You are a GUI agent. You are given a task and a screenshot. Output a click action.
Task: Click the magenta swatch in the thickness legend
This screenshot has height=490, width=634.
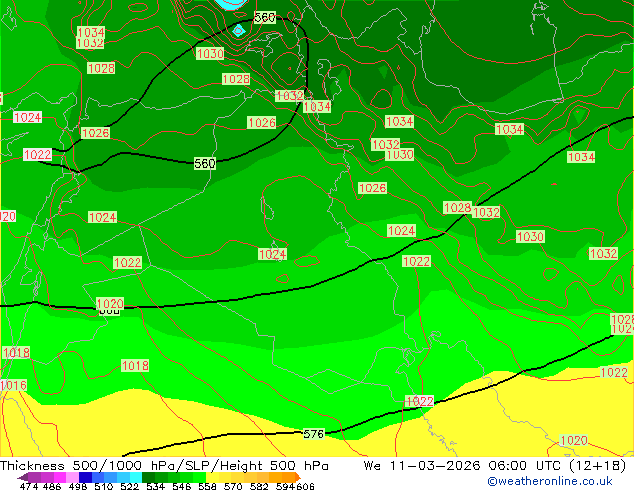point(60,477)
